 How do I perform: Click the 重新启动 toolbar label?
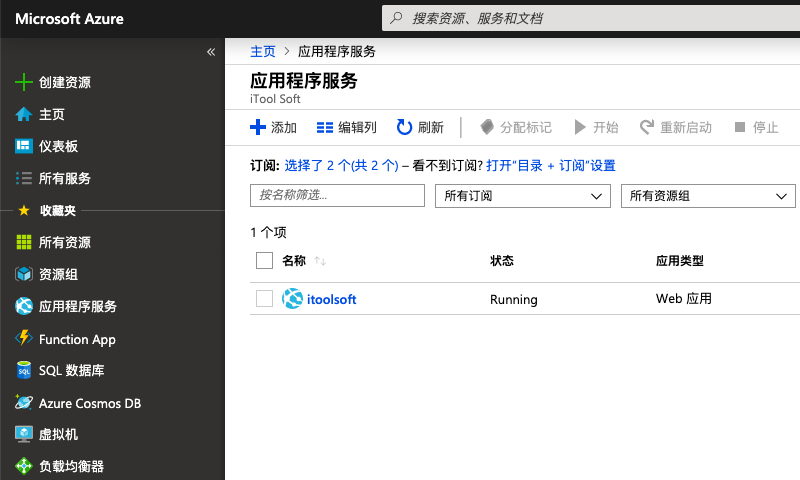(686, 127)
